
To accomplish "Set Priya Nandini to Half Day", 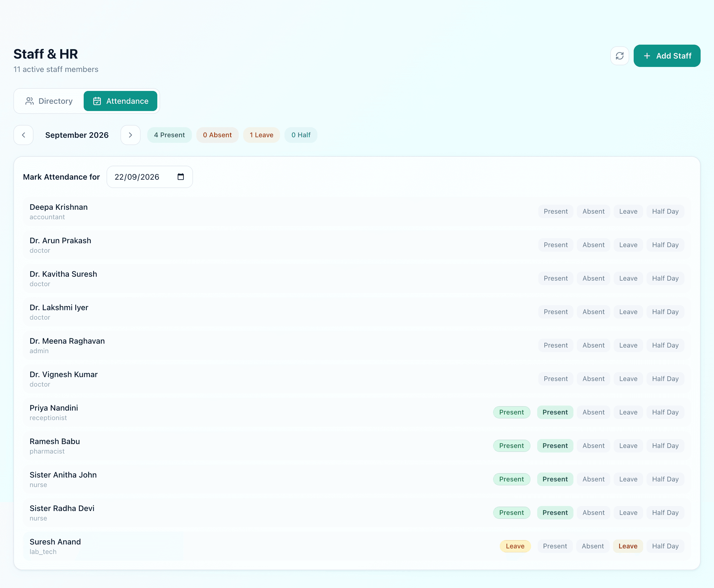I will 665,412.
